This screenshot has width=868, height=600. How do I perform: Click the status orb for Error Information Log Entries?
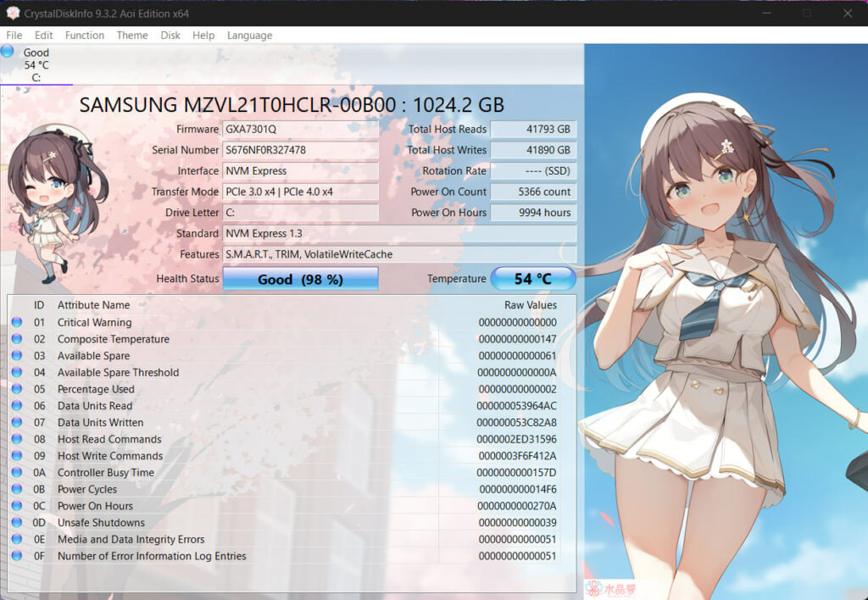17,555
